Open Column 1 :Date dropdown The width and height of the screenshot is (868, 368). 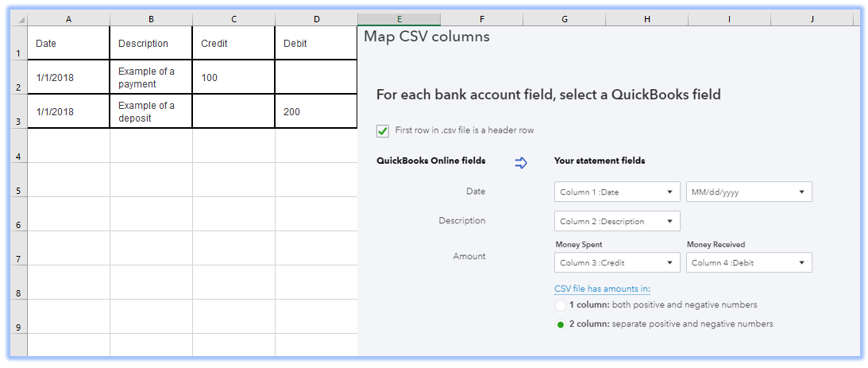pos(617,192)
